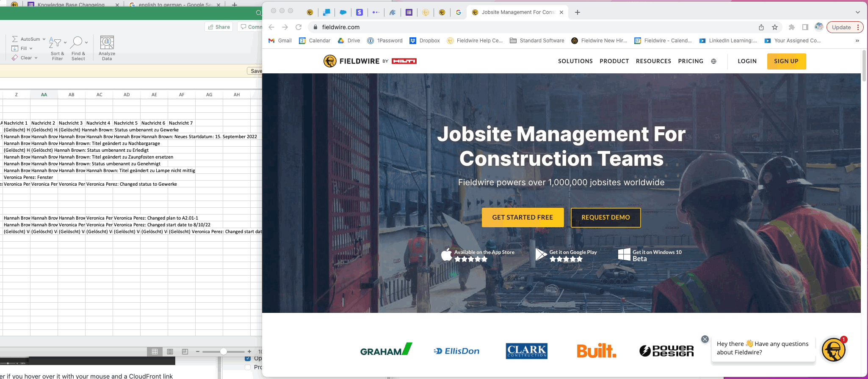Select column header AA in Excel
This screenshot has width=868, height=379.
[x=44, y=95]
